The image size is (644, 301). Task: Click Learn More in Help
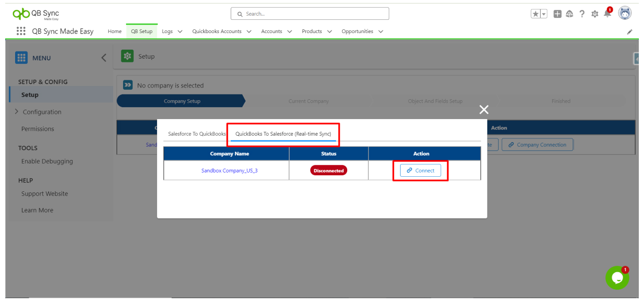[x=37, y=210]
